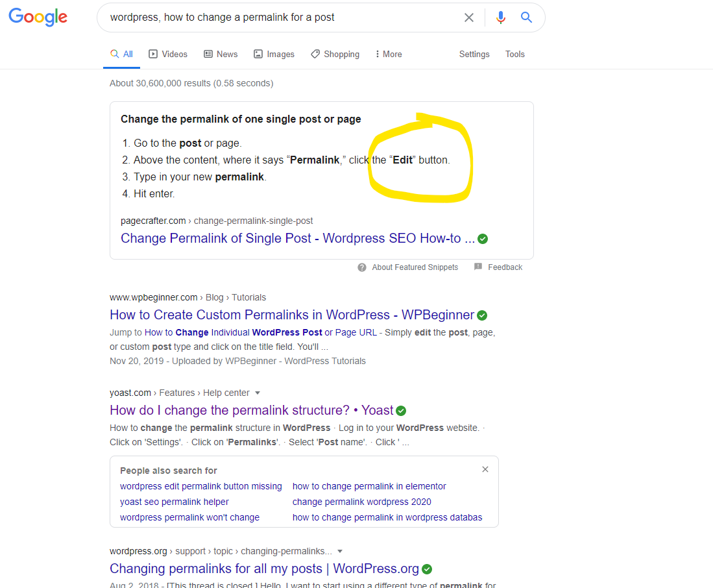Click green checkmark beside WPBeginner result
The height and width of the screenshot is (588, 713).
coord(482,315)
